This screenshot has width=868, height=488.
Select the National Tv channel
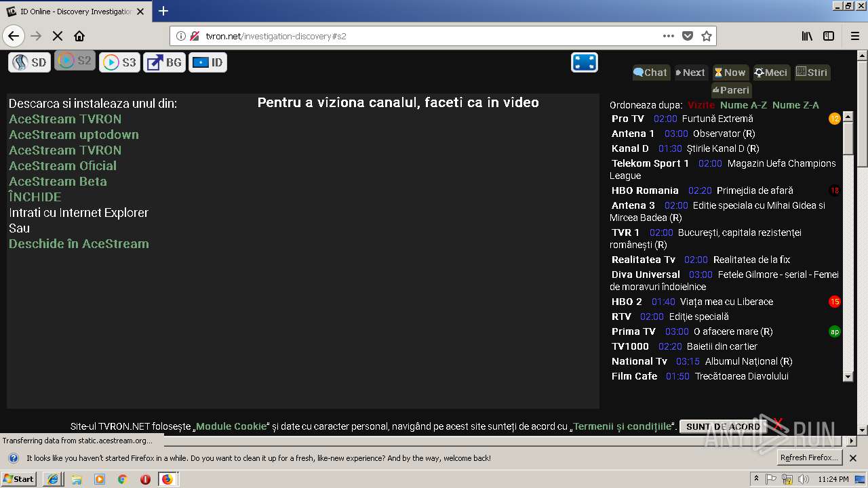[x=639, y=361]
